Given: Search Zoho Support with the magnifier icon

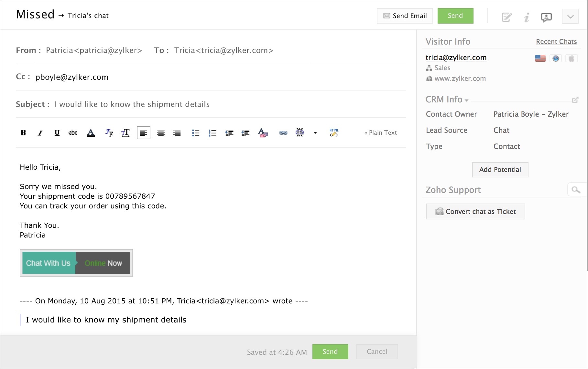Looking at the screenshot, I should pyautogui.click(x=576, y=190).
